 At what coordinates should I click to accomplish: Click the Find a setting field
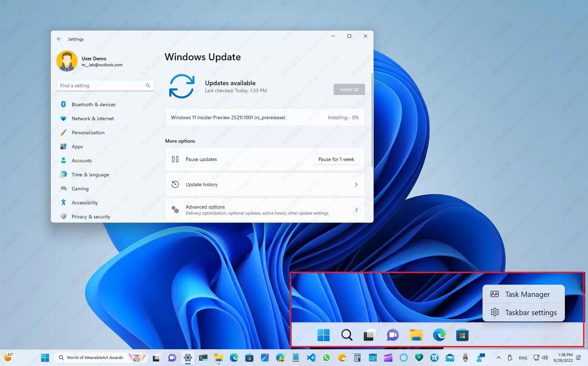(x=102, y=86)
